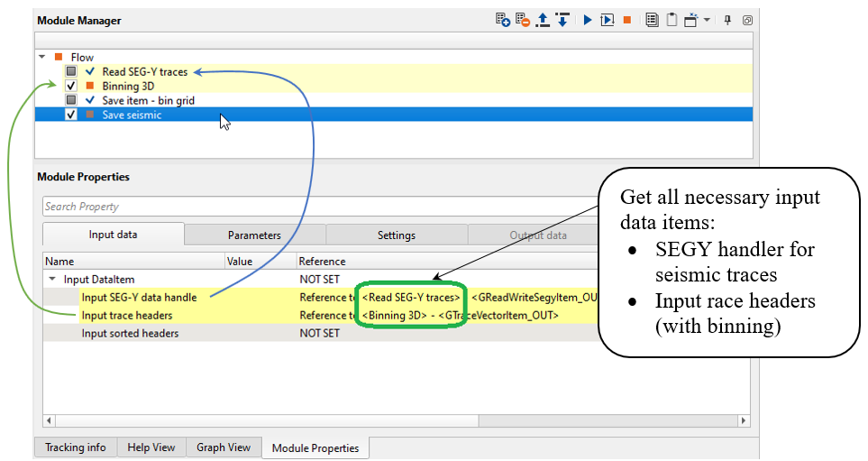Move module up with the up-arrow icon
868x461 pixels.
click(543, 20)
